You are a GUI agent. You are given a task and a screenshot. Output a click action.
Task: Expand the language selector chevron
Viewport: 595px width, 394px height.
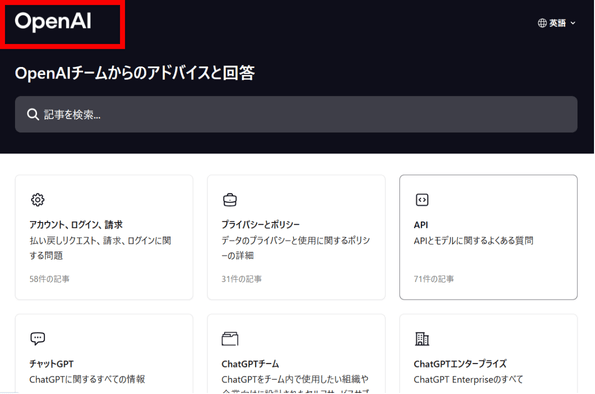pyautogui.click(x=573, y=23)
